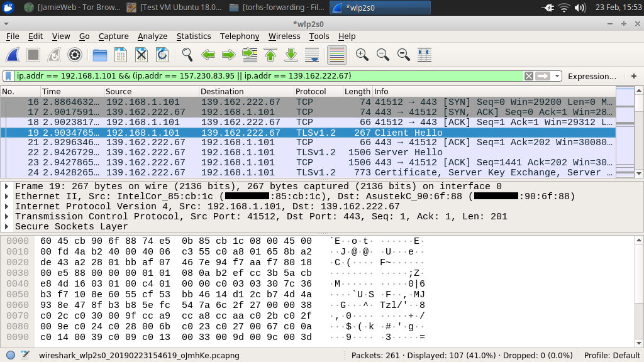Click the Profile: Default status entry
The image size is (644, 362).
pyautogui.click(x=612, y=356)
